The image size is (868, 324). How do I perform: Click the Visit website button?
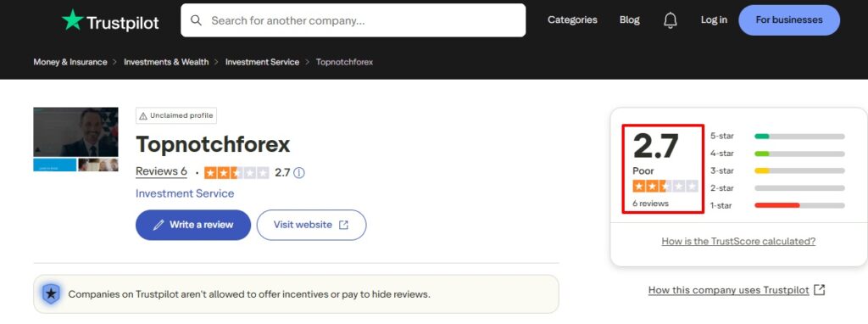(311, 225)
